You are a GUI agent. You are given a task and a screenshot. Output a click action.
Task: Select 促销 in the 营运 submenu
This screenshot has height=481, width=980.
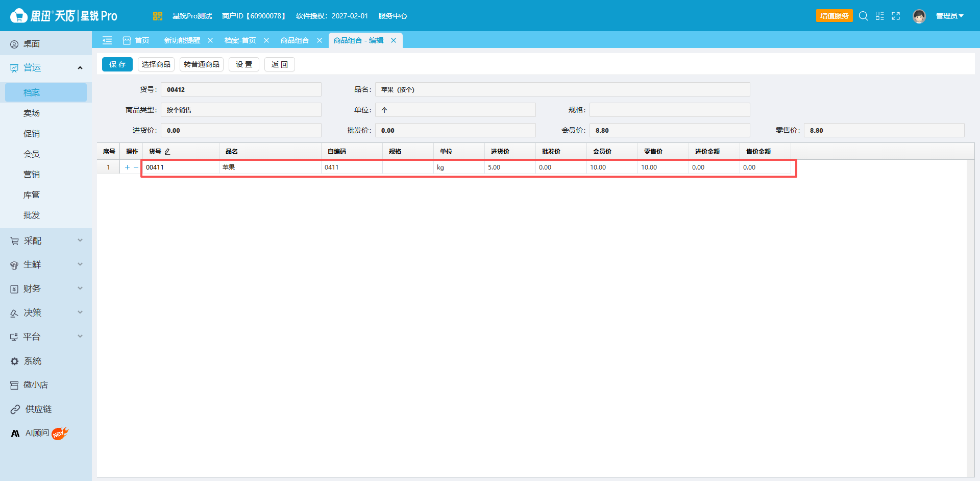click(32, 133)
